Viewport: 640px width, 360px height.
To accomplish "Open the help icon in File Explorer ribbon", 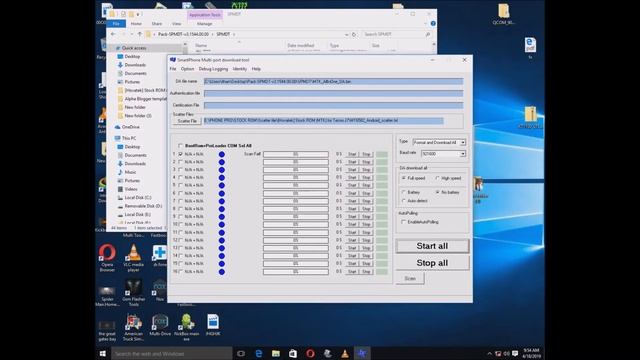I will pyautogui.click(x=433, y=24).
